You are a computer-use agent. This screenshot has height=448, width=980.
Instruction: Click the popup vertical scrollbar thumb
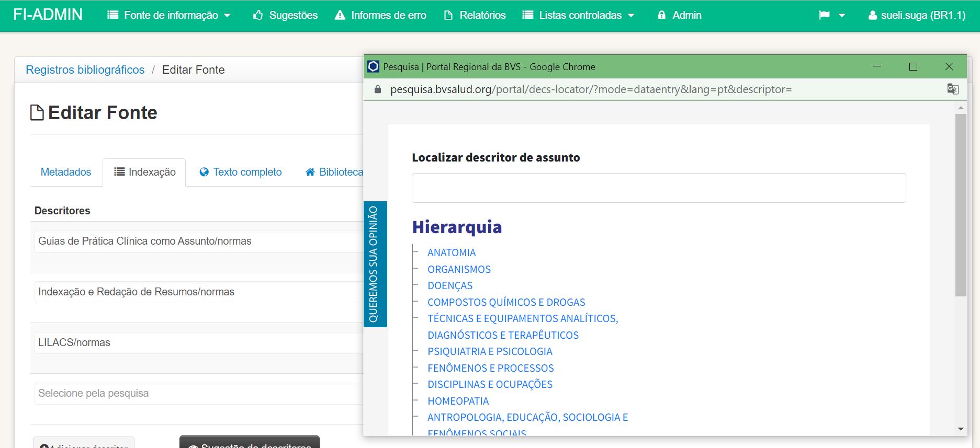961,205
